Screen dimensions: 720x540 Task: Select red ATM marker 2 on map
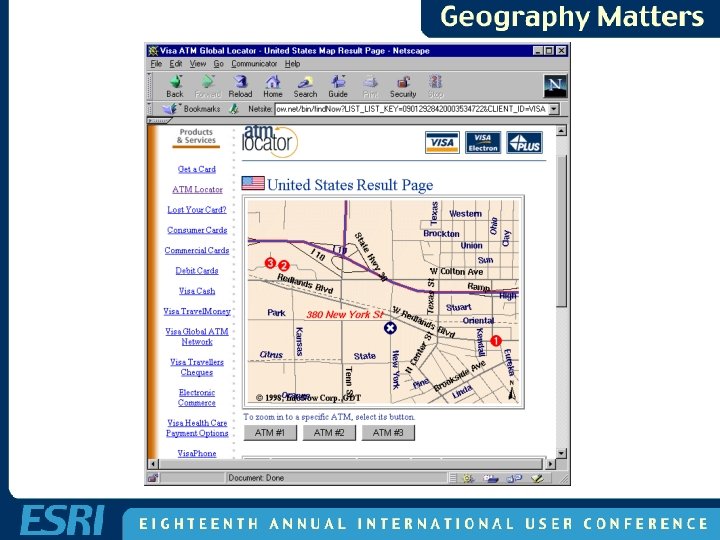tap(284, 265)
